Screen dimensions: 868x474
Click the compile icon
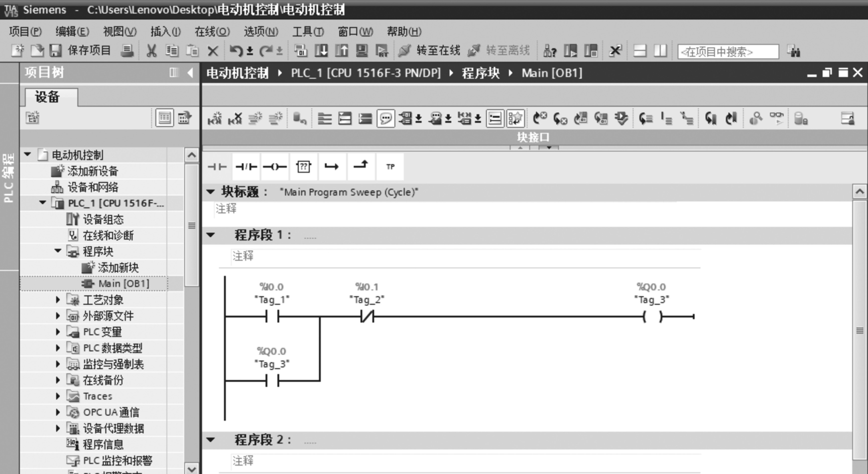[301, 51]
